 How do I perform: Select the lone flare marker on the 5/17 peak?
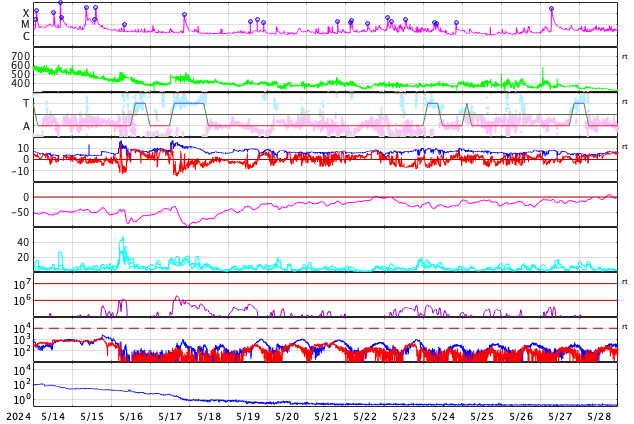pos(184,15)
